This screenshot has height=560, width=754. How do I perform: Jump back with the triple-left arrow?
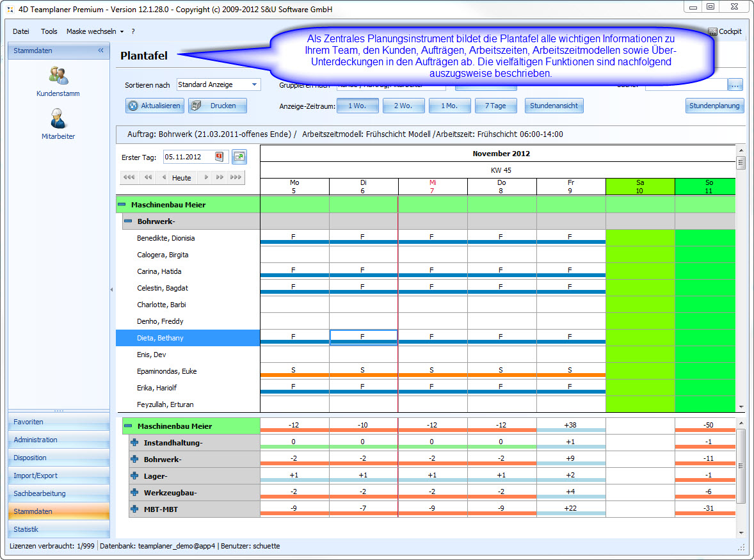click(x=129, y=178)
